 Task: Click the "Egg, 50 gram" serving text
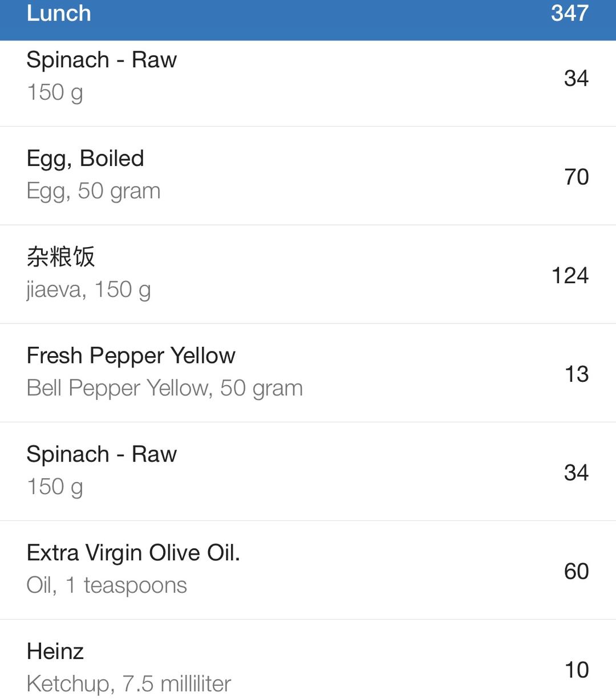pos(94,191)
